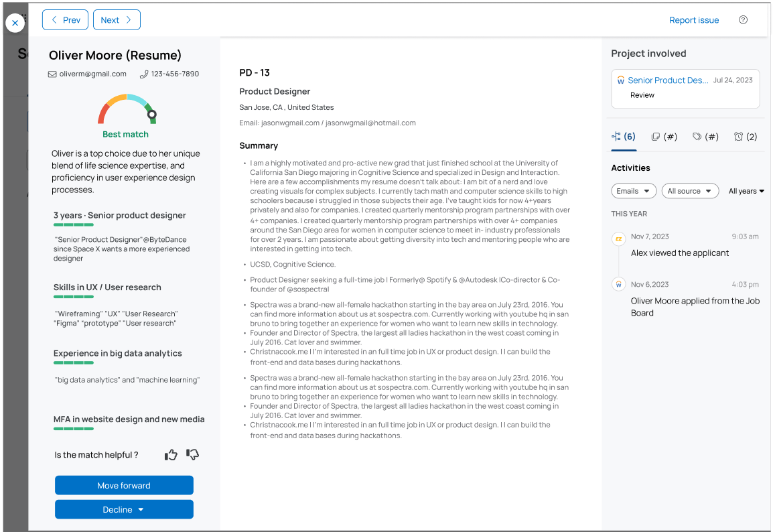Click the help question mark icon

743,20
